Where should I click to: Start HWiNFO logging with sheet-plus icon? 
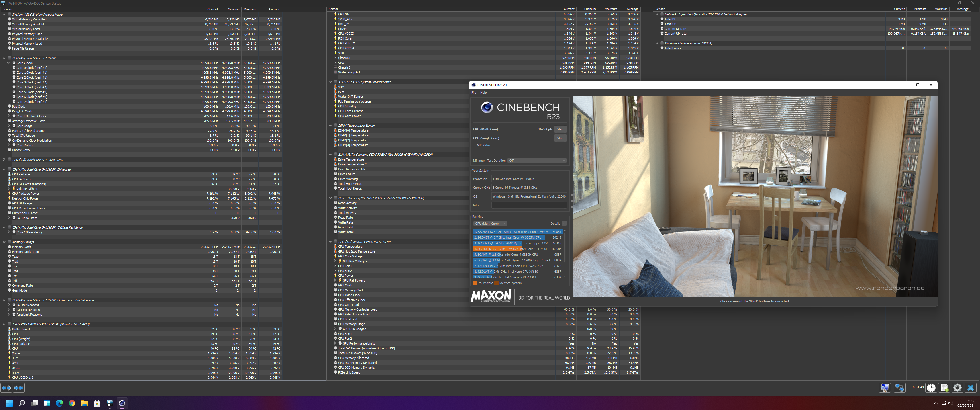coord(944,388)
